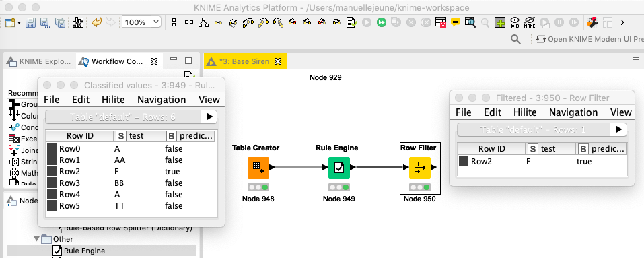Click the new node annotation icon
Viewport: 644px width, 258px height.
tap(455, 22)
